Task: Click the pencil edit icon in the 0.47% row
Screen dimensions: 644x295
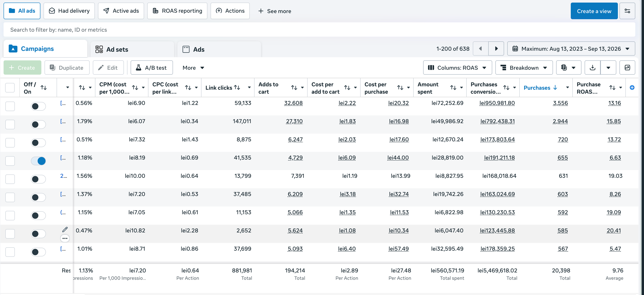Action: tap(65, 229)
